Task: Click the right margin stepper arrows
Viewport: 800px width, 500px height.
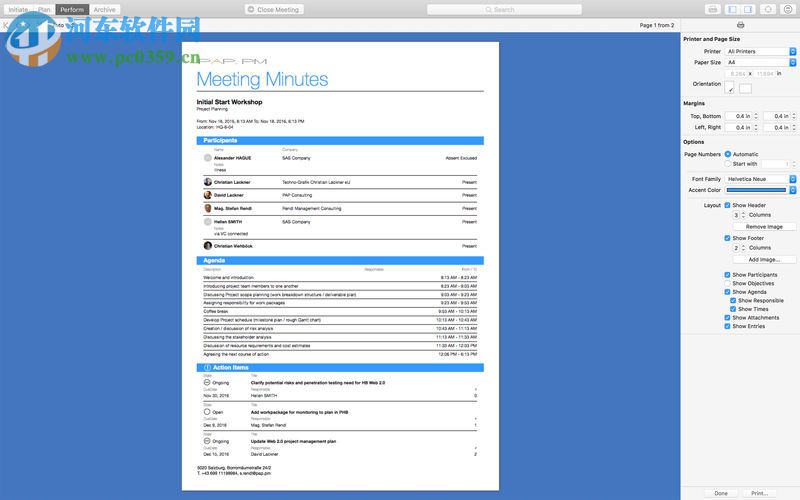Action: coord(793,128)
